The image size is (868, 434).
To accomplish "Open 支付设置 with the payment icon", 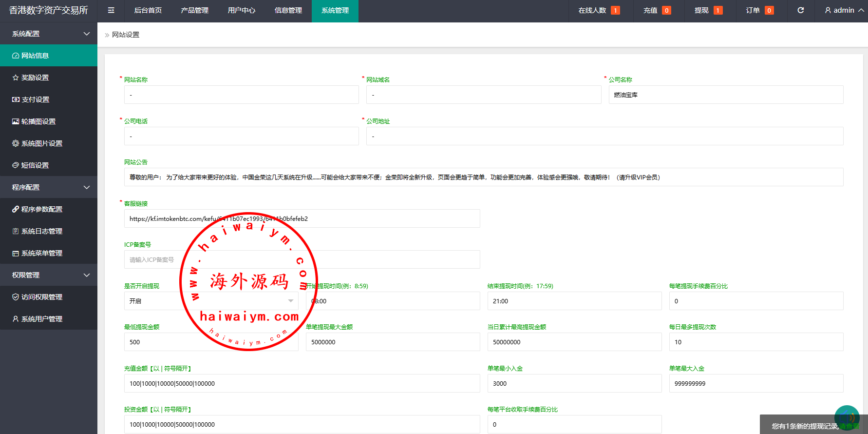I will (35, 99).
